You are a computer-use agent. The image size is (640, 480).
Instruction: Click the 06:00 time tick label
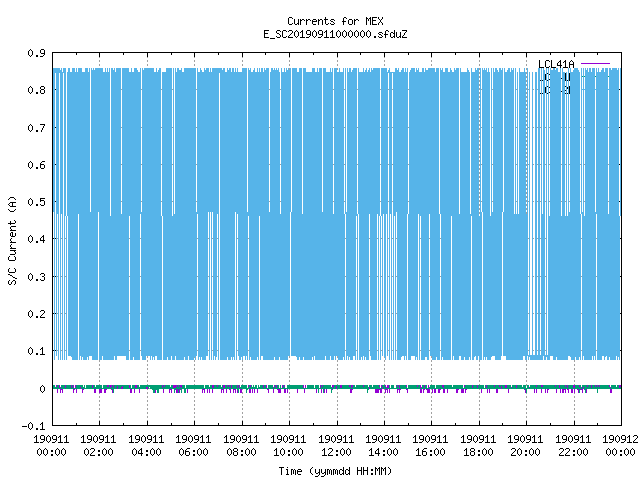point(193,452)
